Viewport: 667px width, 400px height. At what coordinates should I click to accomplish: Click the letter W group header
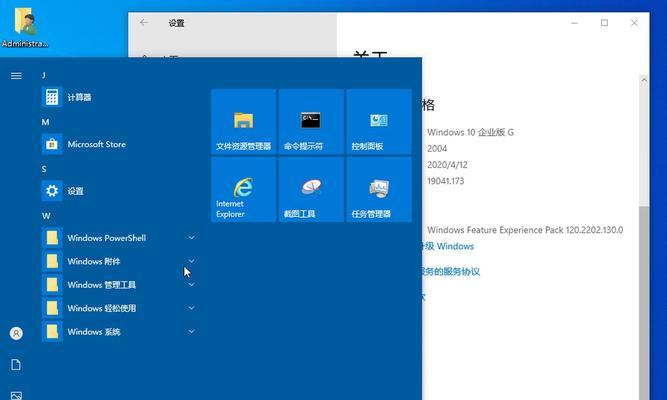click(x=46, y=216)
